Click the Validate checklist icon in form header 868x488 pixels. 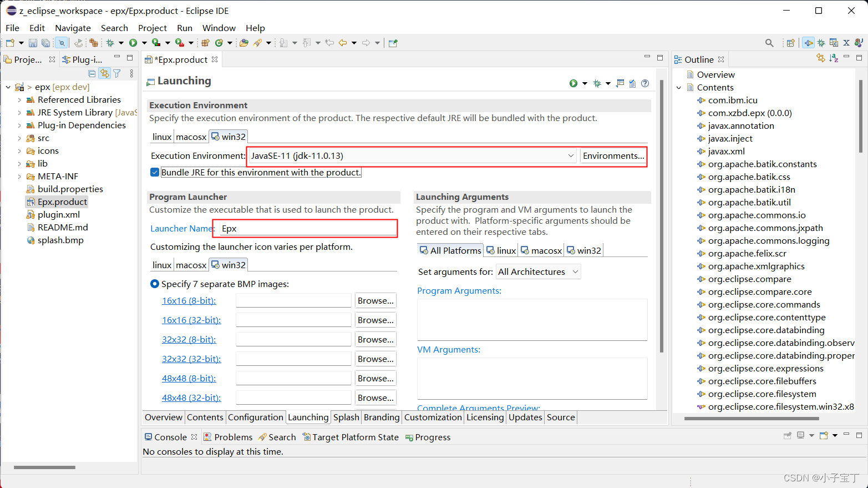(632, 83)
